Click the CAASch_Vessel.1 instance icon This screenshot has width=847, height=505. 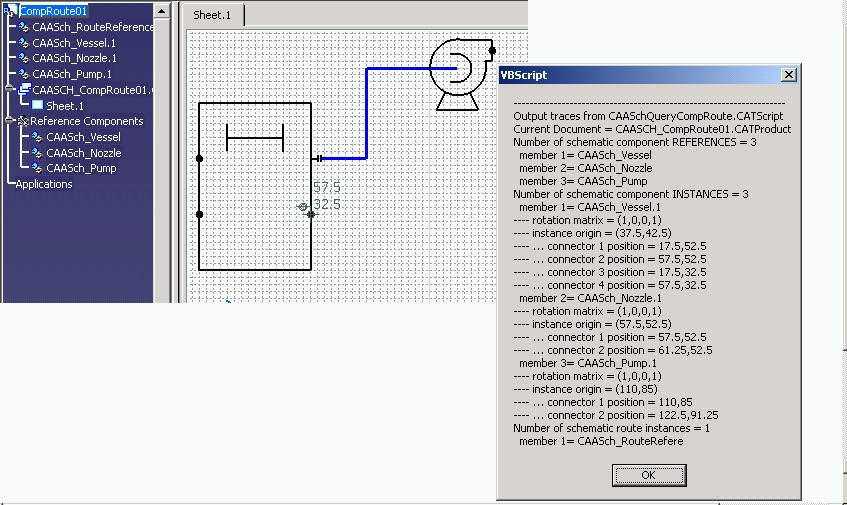click(24, 44)
